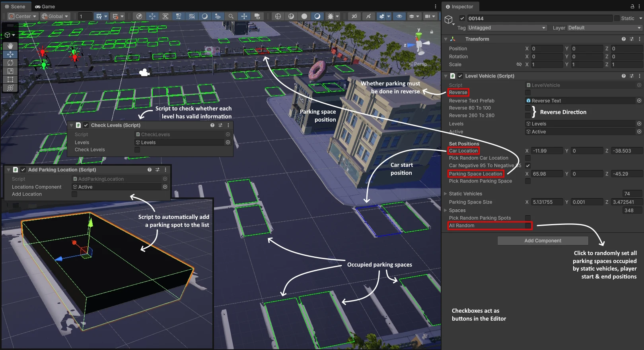
Task: Click the Active object picker in Inspector
Action: pos(639,131)
